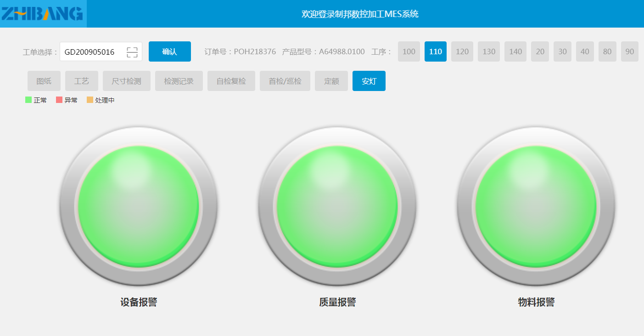The image size is (644, 336).
Task: Select process step 20
Action: click(x=540, y=51)
